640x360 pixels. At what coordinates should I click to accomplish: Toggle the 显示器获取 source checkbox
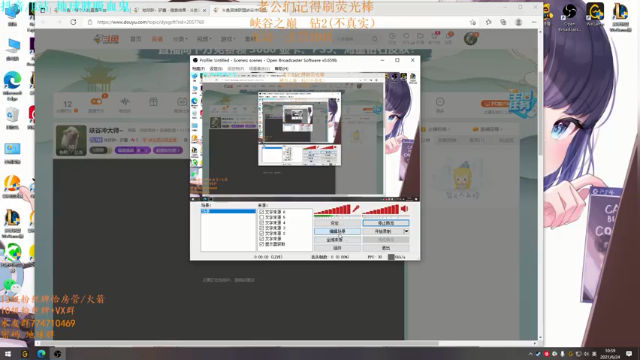coord(262,244)
